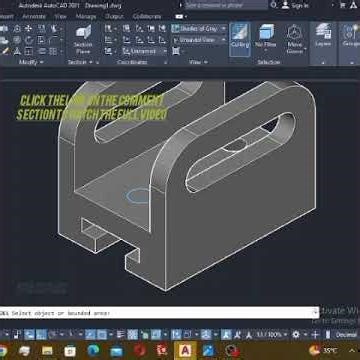Switch to the Manage ribbon tab
Screen dimensions: 360x360
86,16
